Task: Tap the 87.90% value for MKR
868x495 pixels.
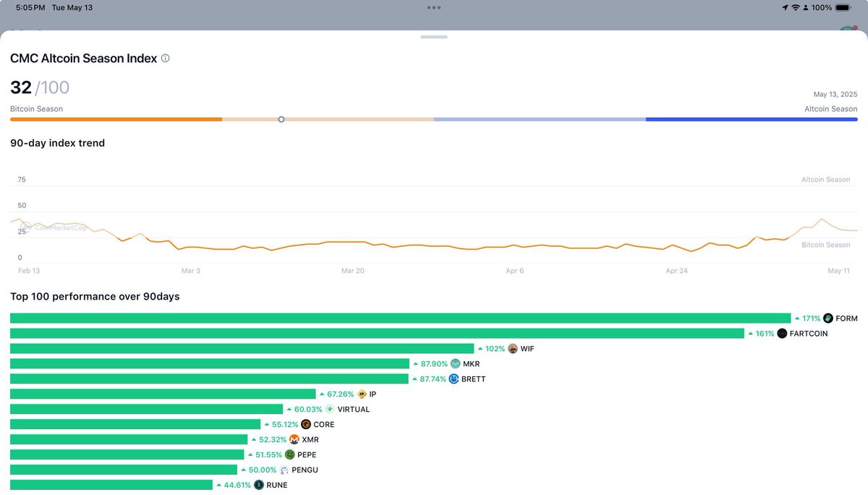Action: (x=434, y=364)
